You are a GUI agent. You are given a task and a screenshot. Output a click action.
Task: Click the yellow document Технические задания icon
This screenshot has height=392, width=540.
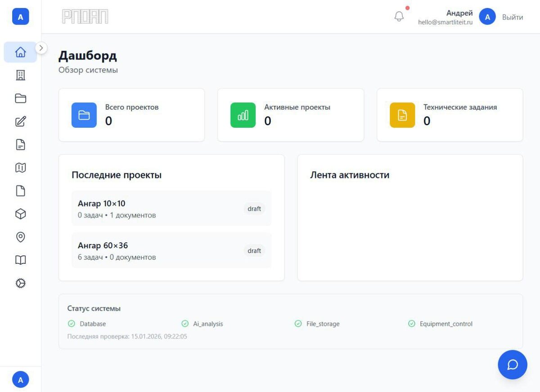point(402,115)
